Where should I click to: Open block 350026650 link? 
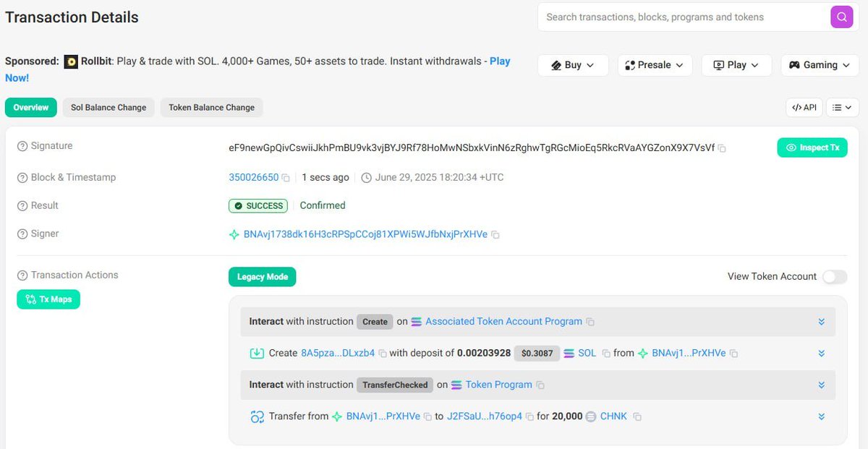(x=254, y=178)
